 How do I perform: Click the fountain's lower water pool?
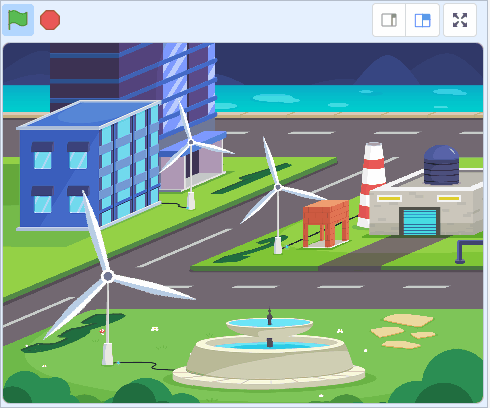click(270, 346)
